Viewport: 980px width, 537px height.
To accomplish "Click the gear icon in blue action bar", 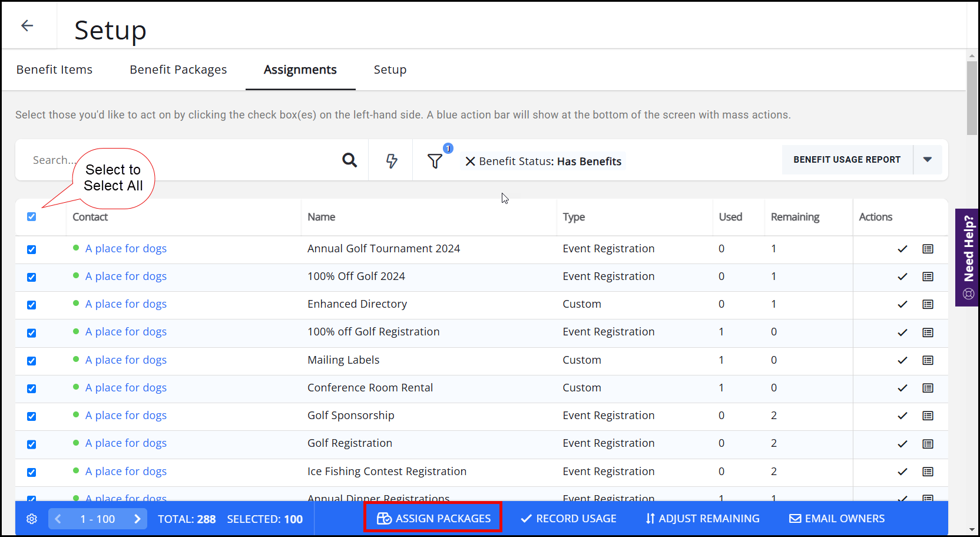I will tap(32, 519).
